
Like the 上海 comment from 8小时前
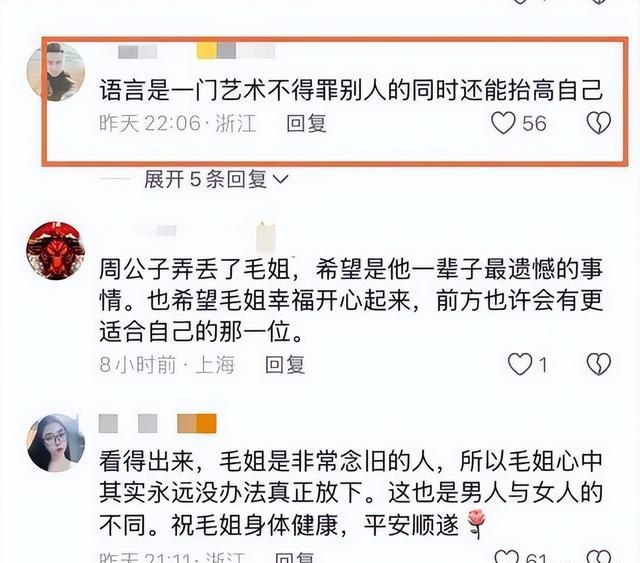coord(520,364)
